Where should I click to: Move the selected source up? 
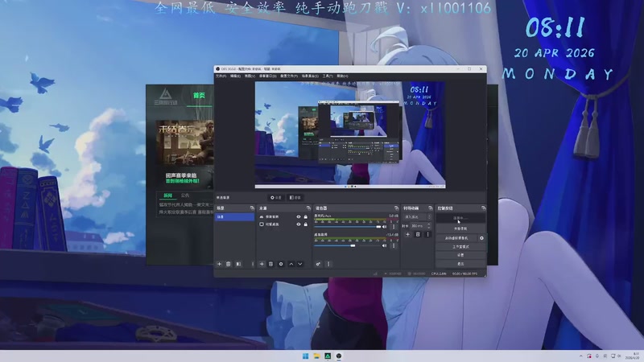(x=291, y=264)
